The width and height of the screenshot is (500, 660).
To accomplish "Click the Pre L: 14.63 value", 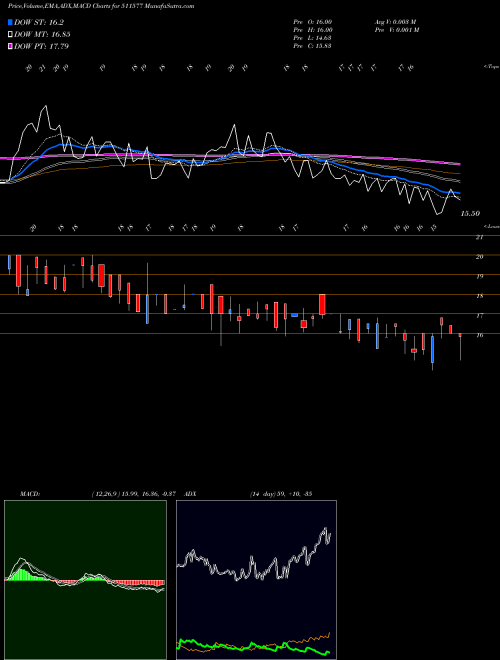I will 312,38.
